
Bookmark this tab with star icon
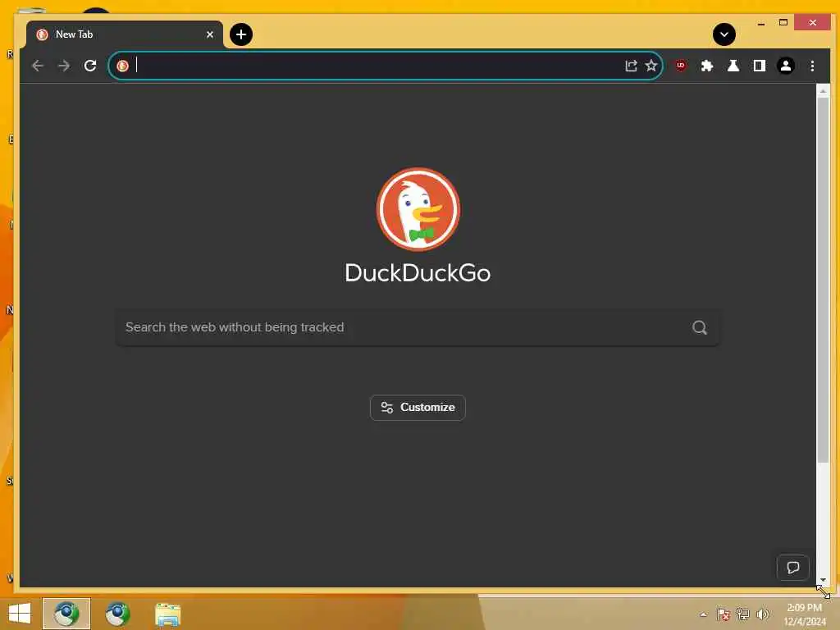tap(651, 66)
